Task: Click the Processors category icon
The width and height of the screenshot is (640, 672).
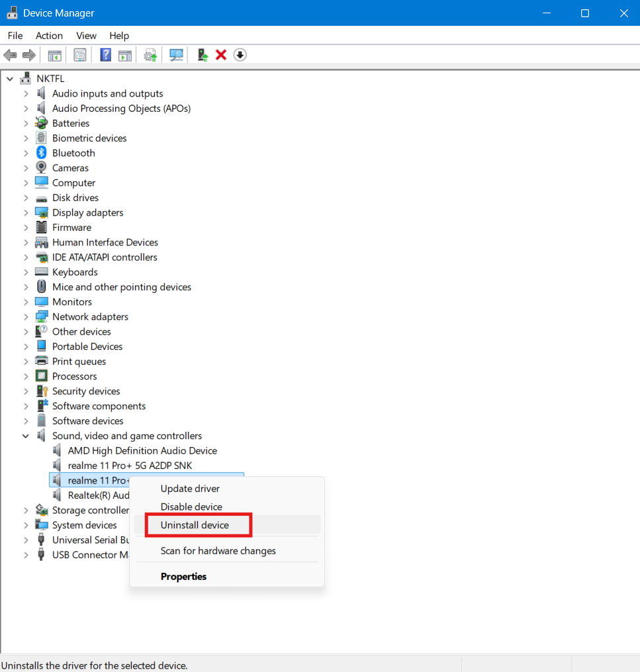Action: 41,376
